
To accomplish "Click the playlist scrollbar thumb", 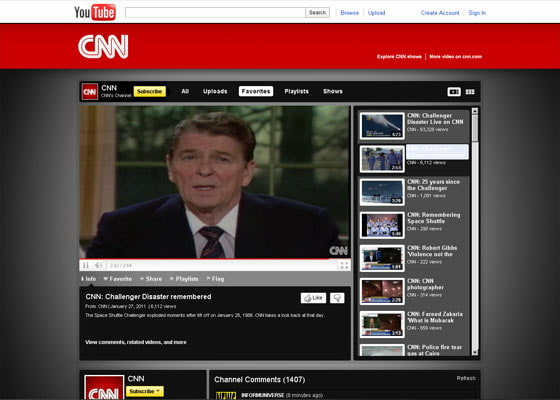I will pyautogui.click(x=475, y=128).
